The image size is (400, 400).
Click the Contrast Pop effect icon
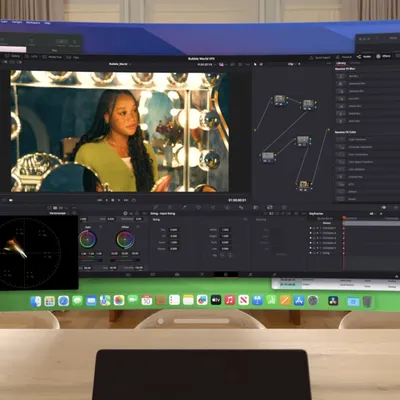click(341, 177)
